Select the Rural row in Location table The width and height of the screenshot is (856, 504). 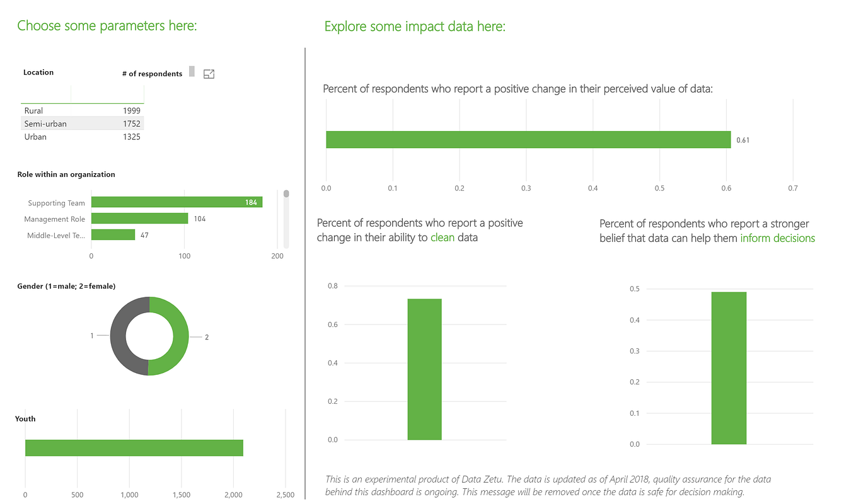82,111
